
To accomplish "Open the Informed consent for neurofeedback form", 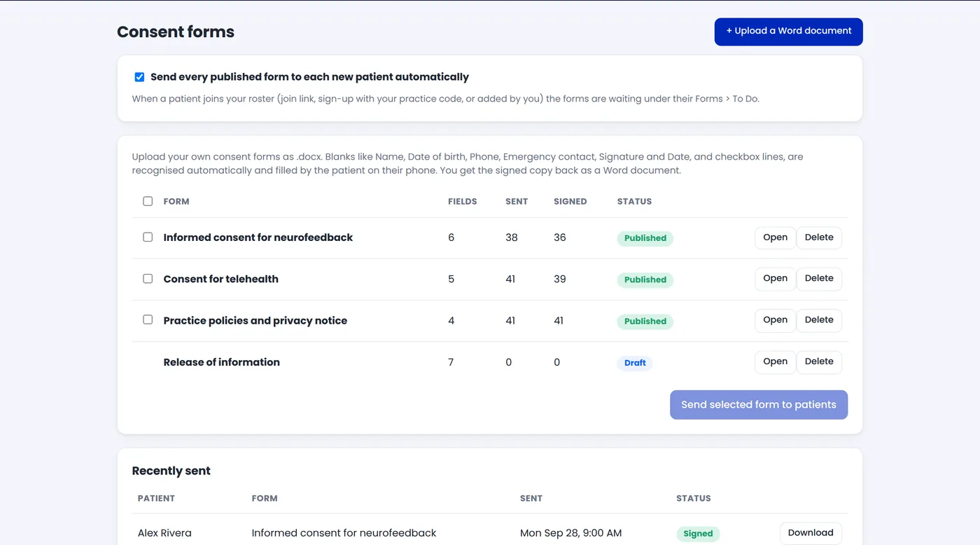I will pos(775,237).
